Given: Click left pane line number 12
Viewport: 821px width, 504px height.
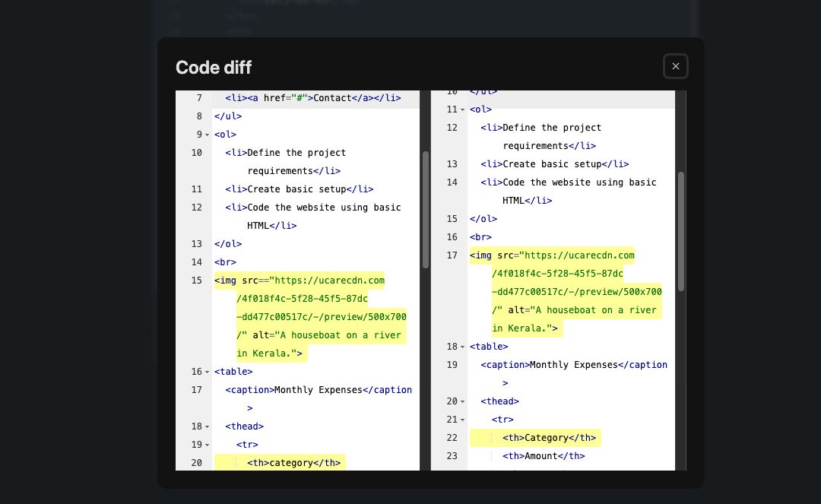Looking at the screenshot, I should tap(196, 208).
